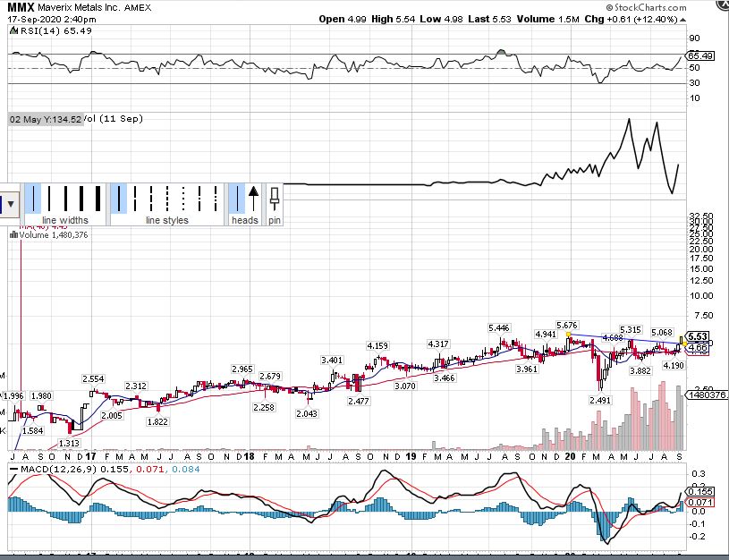Image resolution: width=729 pixels, height=560 pixels.
Task: Click the MMX ticker symbol
Action: [x=21, y=7]
